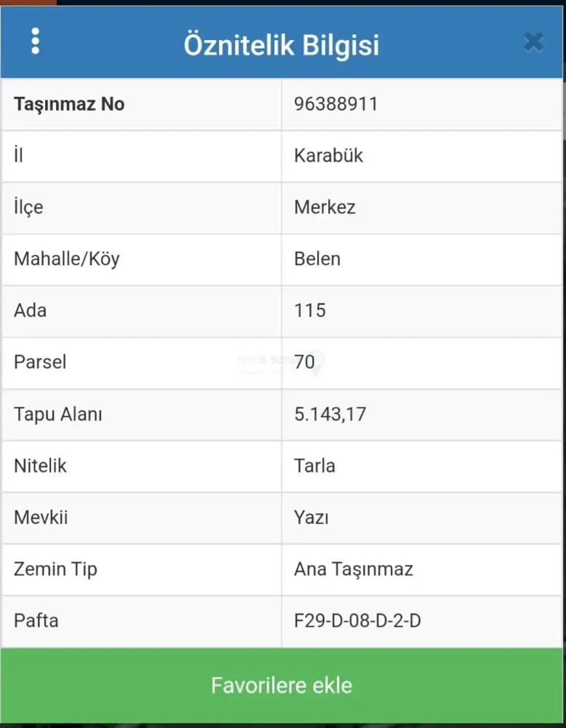Click the Taşınmaz No label
Screen dimensions: 566x728
(x=69, y=104)
